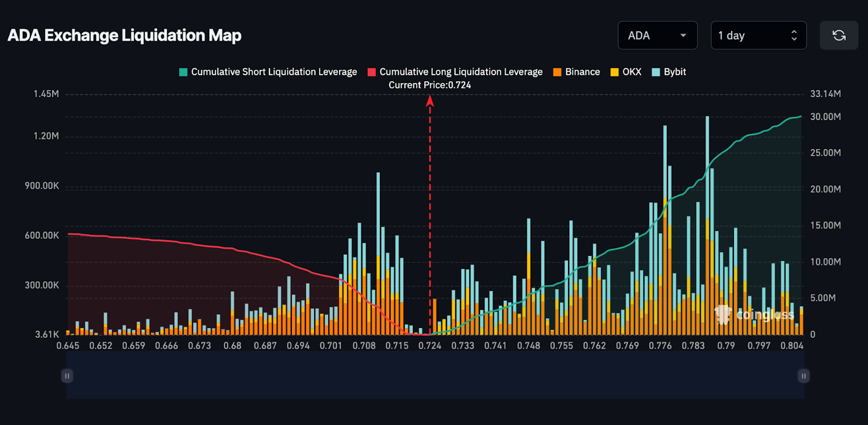Image resolution: width=868 pixels, height=425 pixels.
Task: Click the 0.804 price axis label
Action: 792,346
